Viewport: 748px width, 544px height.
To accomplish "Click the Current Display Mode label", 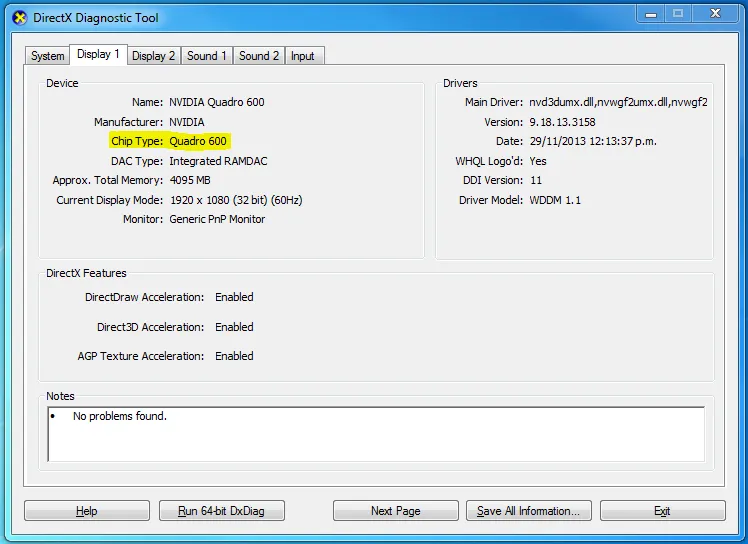I will (110, 200).
